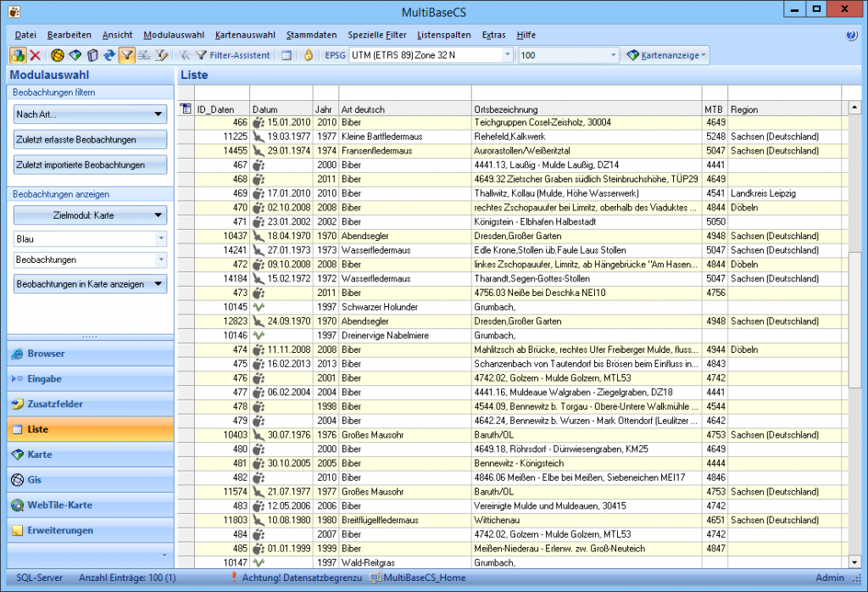Click the map diamond toolbar icon
The width and height of the screenshot is (868, 592).
(x=75, y=55)
